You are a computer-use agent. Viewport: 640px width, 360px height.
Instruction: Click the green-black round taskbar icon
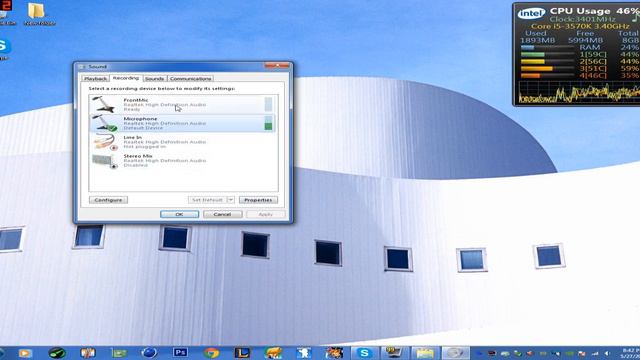(57, 353)
